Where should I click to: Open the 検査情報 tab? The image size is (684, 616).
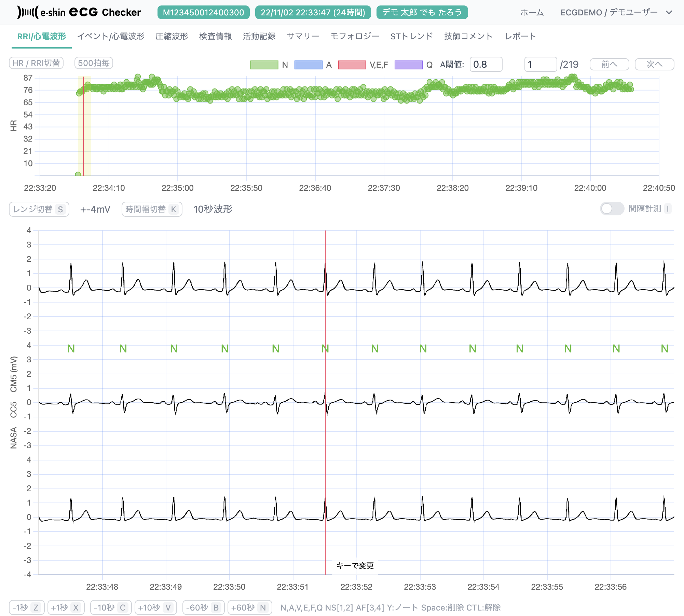(215, 36)
